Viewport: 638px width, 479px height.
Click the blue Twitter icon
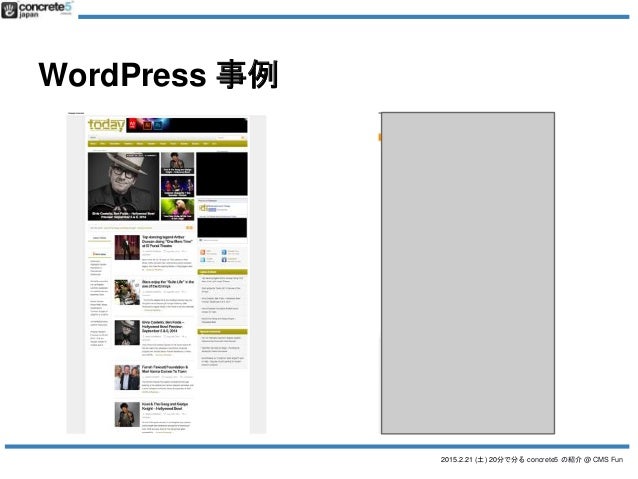[203, 260]
